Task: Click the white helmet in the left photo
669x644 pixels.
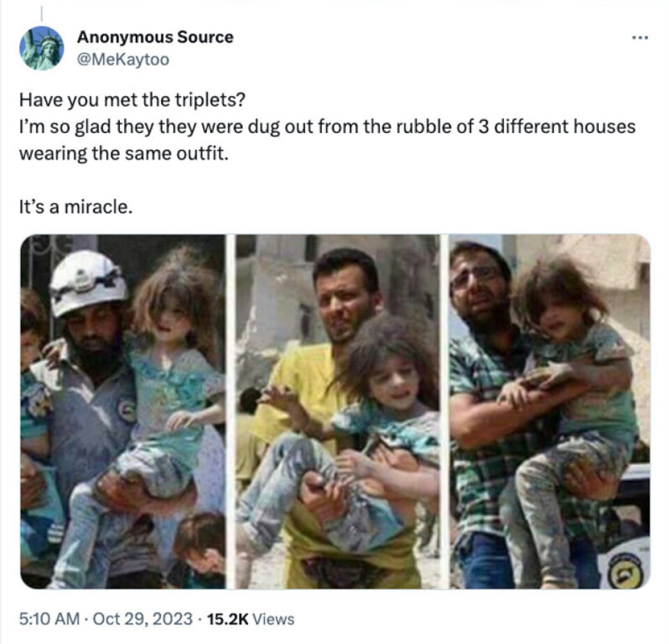Action: [88, 282]
